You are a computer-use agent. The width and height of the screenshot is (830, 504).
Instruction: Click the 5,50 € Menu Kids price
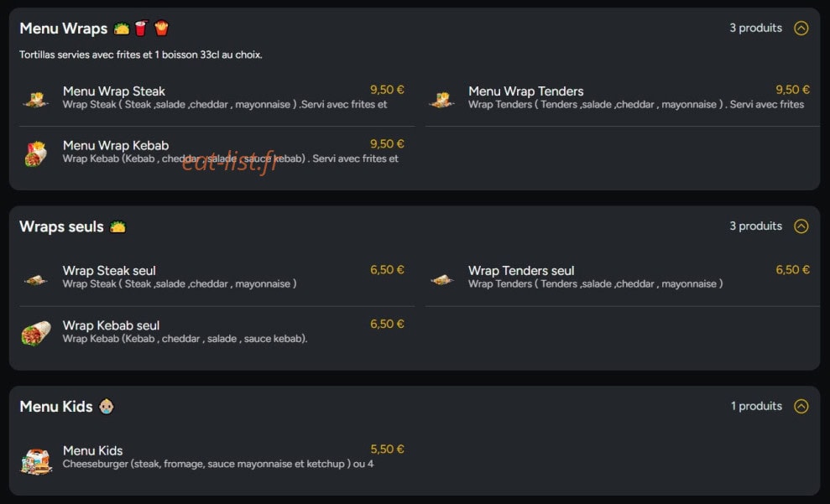[x=387, y=449]
